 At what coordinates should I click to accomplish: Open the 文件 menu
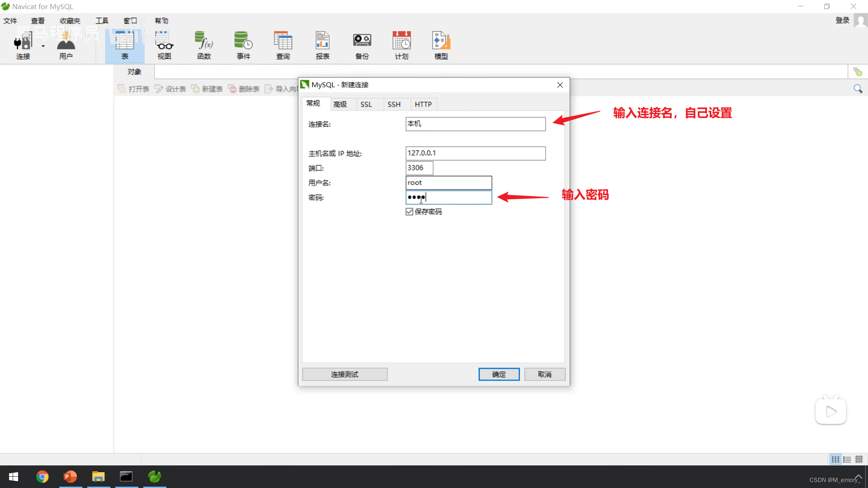pyautogui.click(x=10, y=21)
